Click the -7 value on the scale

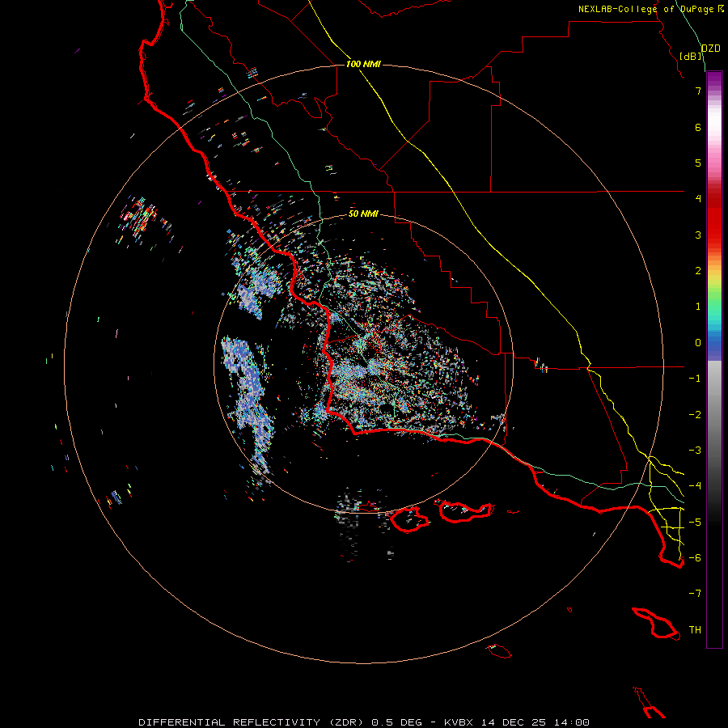695,594
